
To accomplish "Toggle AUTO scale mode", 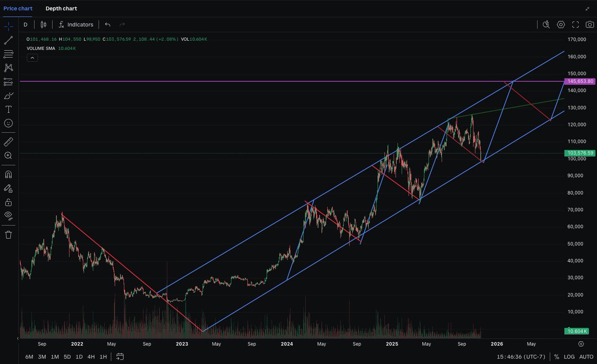I will coord(585,357).
